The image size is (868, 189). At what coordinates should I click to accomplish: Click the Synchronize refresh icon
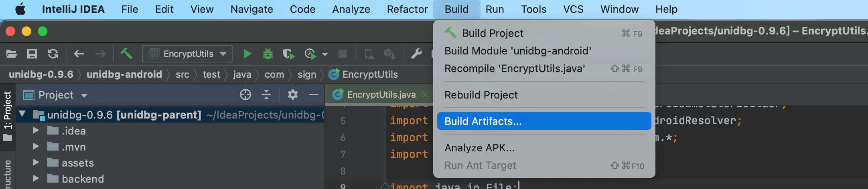coord(53,54)
